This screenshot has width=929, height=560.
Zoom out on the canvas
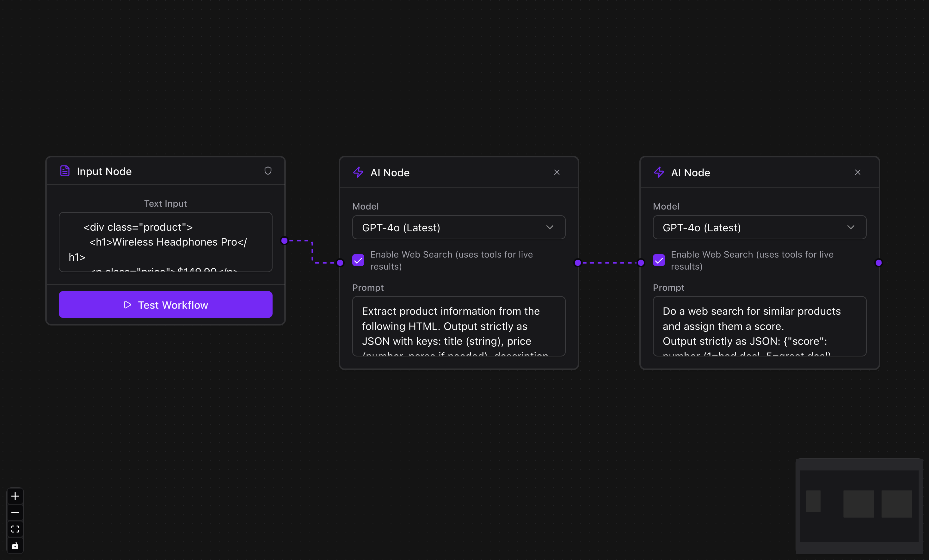(x=15, y=513)
